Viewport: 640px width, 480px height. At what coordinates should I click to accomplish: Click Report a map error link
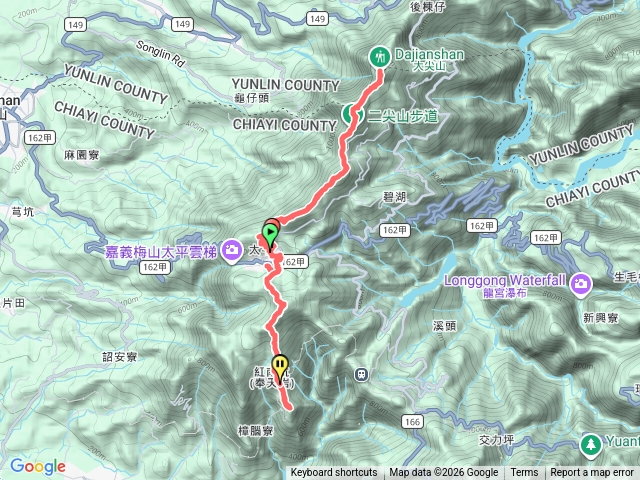coord(591,473)
